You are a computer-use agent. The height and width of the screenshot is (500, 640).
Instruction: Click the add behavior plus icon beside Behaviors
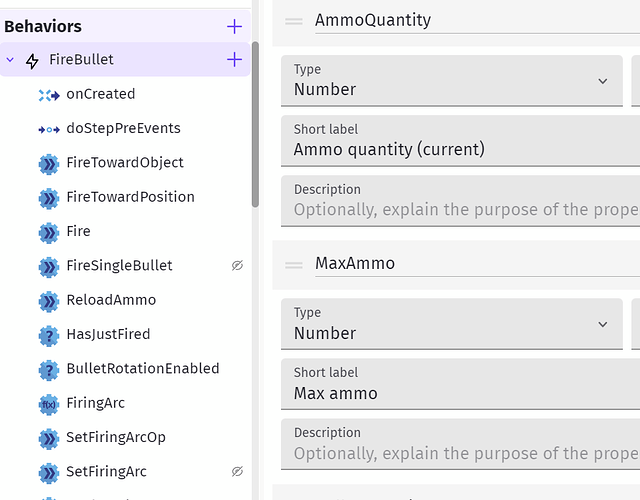coord(234,26)
